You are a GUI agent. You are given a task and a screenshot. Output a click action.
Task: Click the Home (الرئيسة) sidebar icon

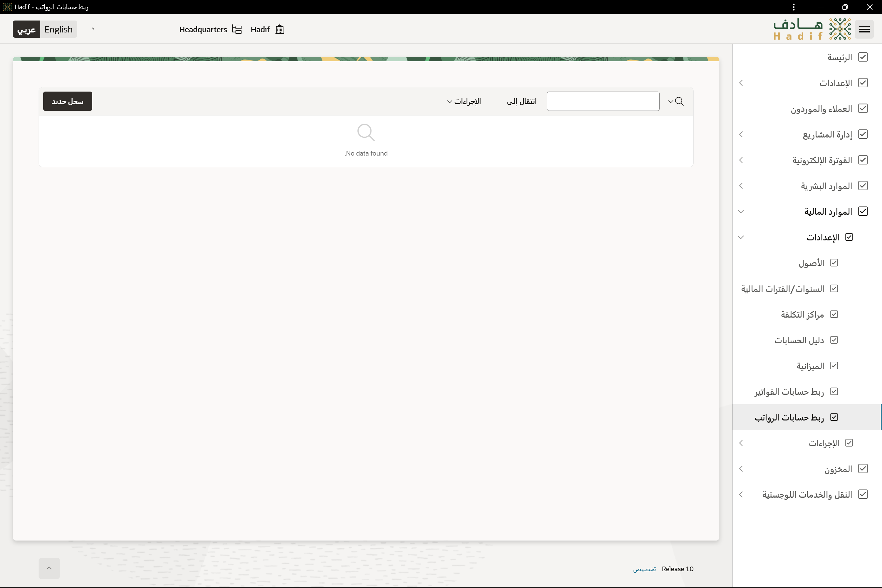pyautogui.click(x=863, y=57)
